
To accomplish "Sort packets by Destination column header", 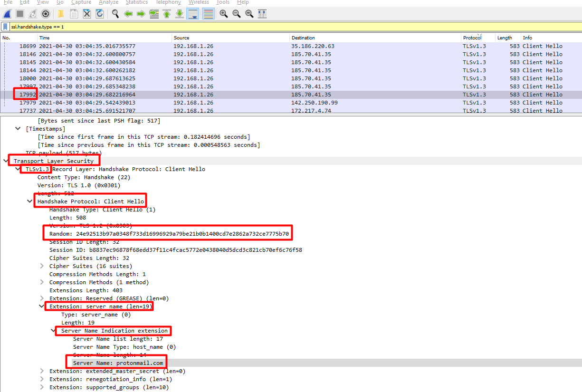I will point(303,38).
